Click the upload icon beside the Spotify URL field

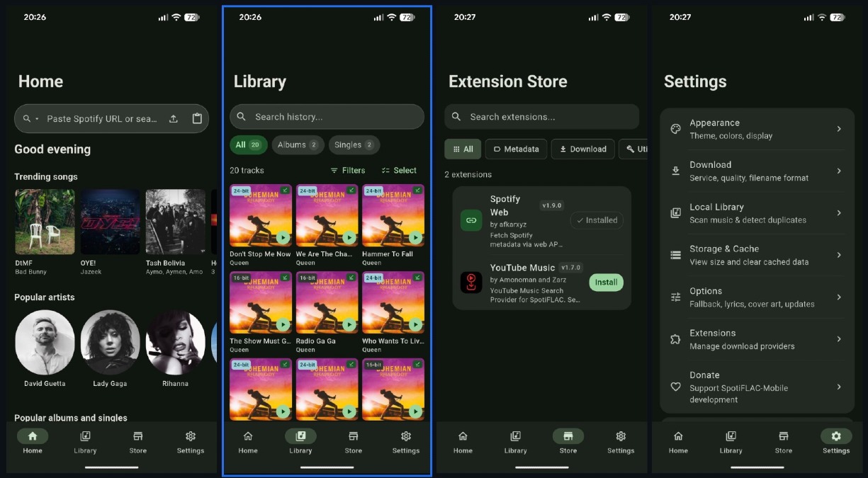[x=174, y=119]
